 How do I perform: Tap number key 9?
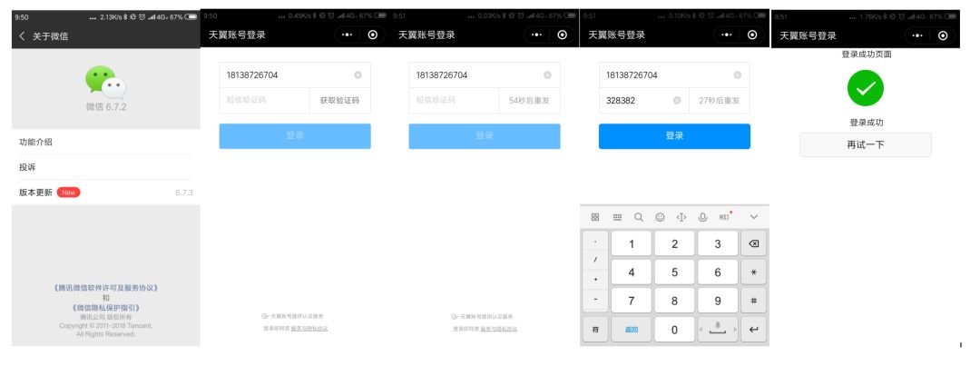point(718,301)
